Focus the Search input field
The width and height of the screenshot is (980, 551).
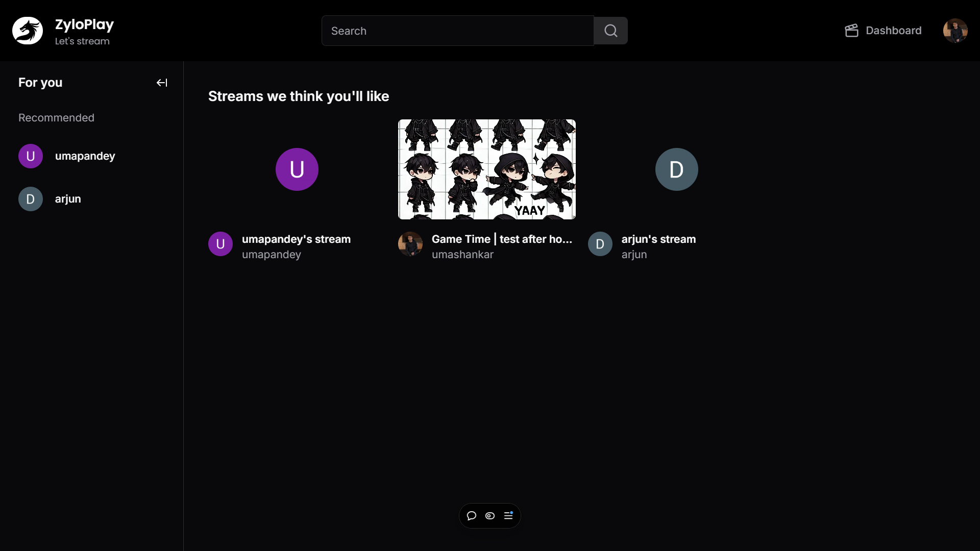(x=457, y=31)
